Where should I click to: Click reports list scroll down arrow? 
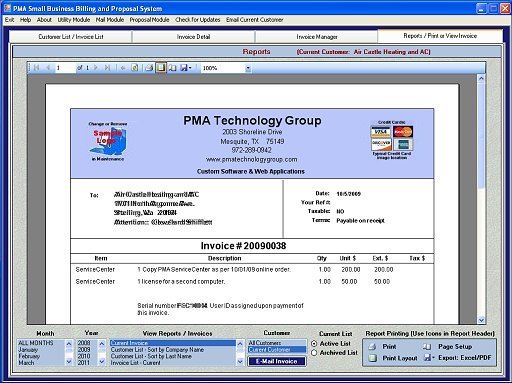(240, 362)
